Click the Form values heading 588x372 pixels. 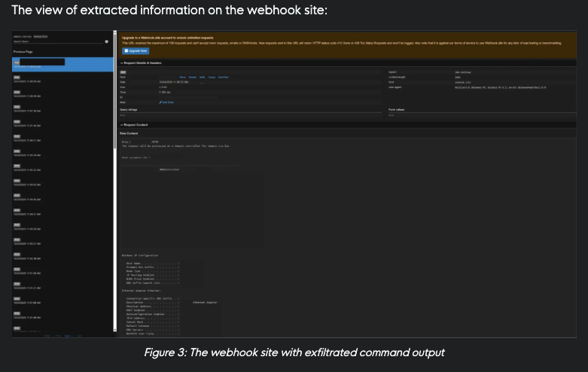click(396, 110)
